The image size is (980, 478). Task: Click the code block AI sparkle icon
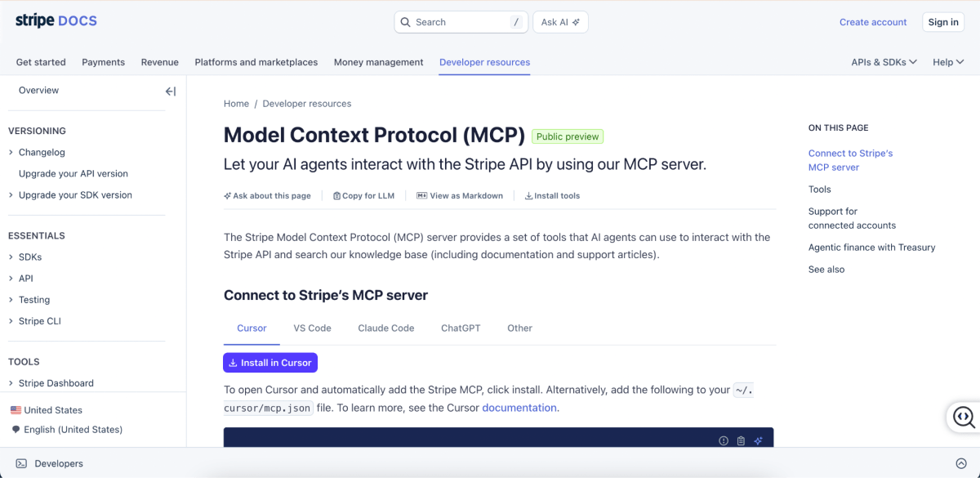pos(758,441)
